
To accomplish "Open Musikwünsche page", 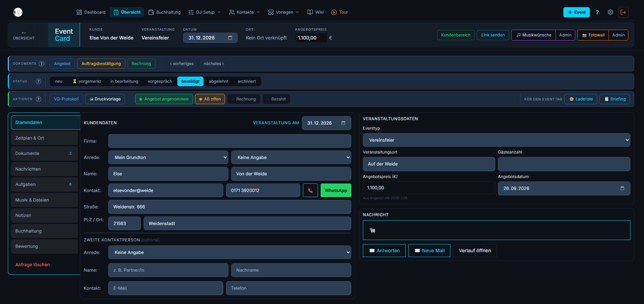I will (x=534, y=35).
